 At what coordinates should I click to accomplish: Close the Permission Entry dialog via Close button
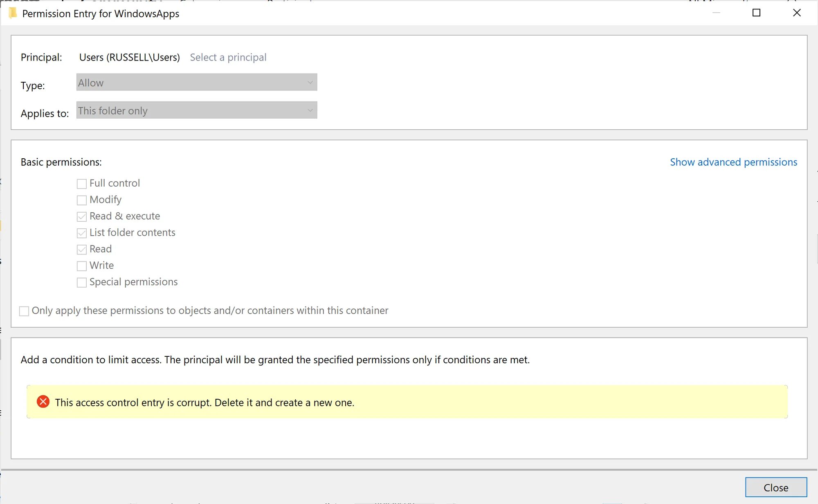[x=776, y=487]
